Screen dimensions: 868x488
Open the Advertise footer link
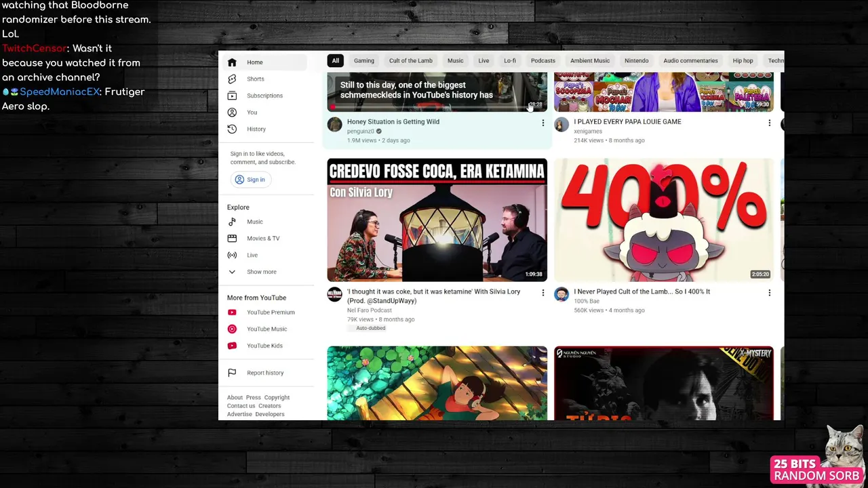pos(239,414)
